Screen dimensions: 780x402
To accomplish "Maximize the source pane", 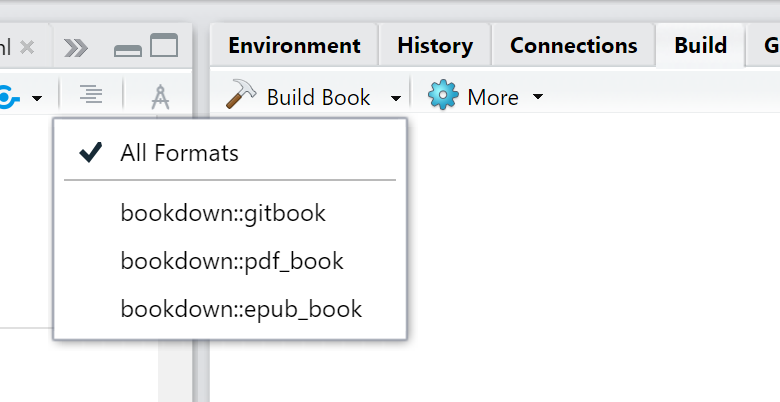I will 163,46.
